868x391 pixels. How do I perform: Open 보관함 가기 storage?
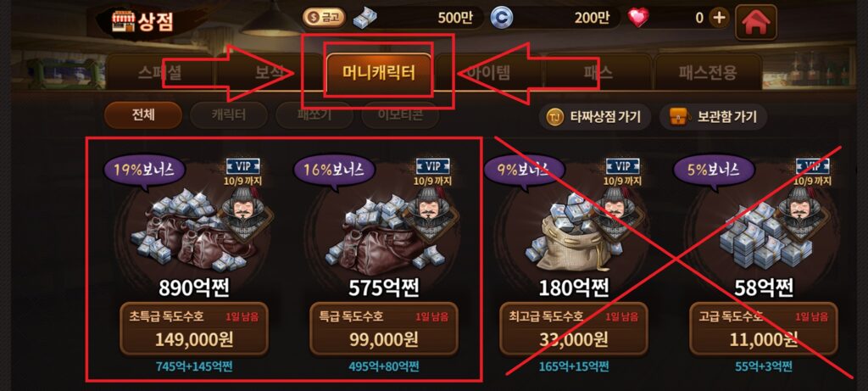point(713,117)
